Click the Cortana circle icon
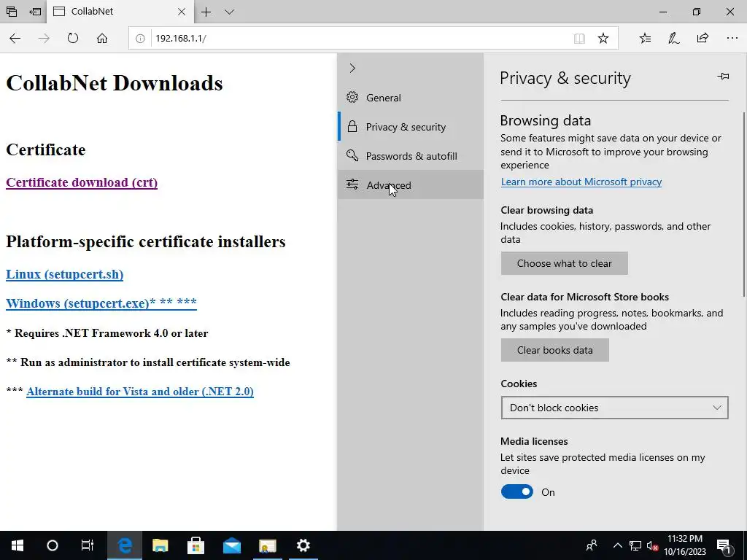 53,545
